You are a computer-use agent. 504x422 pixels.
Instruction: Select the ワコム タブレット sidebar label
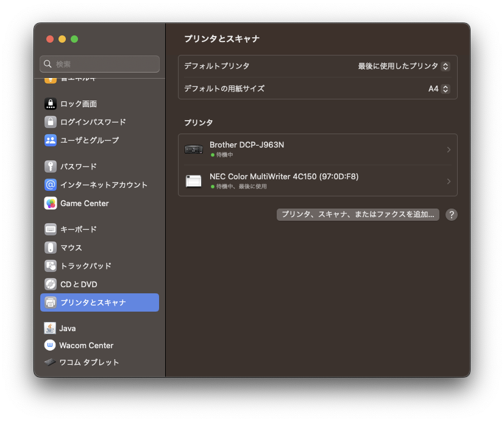coord(89,362)
